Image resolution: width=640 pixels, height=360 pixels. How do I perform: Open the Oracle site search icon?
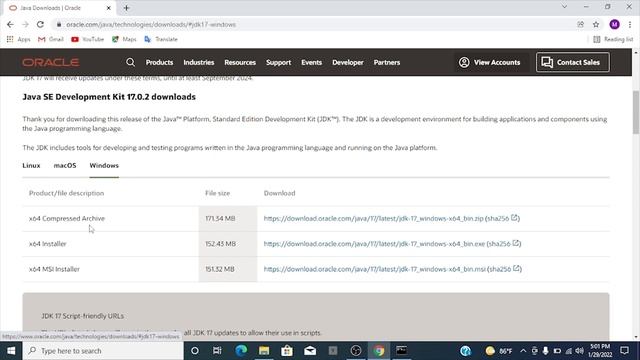[x=130, y=62]
